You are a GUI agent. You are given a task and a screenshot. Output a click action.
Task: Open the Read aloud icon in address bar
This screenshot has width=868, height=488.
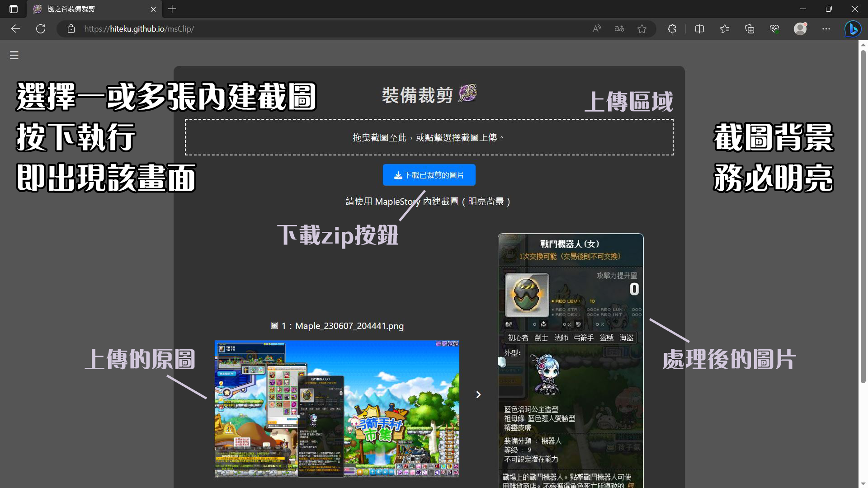[597, 29]
